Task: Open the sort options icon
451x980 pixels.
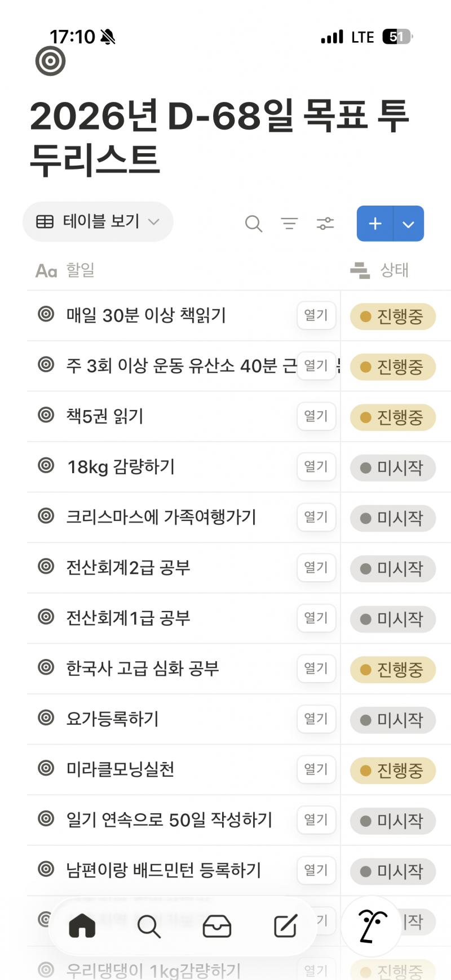Action: 289,224
